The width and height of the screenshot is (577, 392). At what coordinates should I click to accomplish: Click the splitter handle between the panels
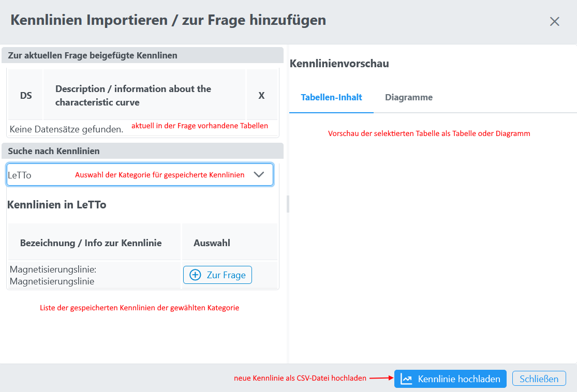[x=288, y=204]
